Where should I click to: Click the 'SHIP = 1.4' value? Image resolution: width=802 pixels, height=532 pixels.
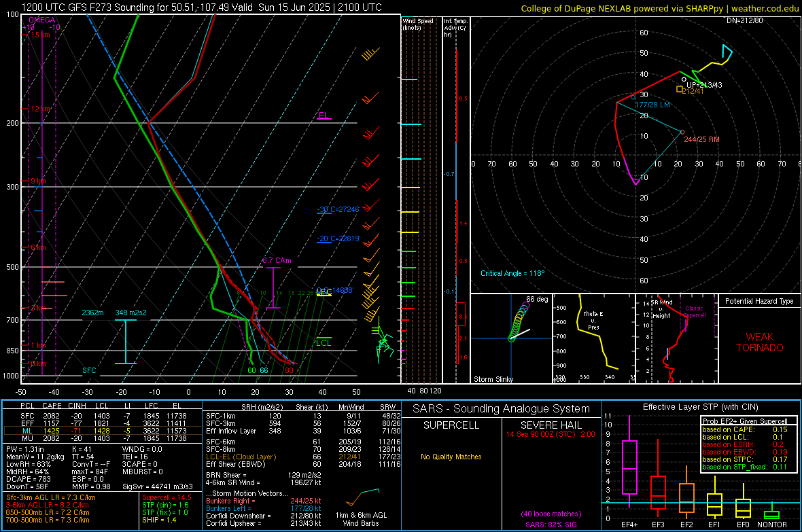click(159, 520)
